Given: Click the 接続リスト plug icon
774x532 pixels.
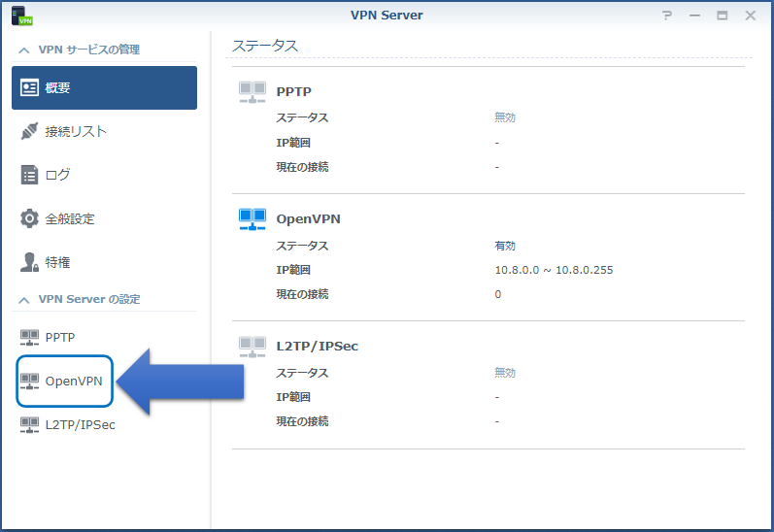Looking at the screenshot, I should click(x=29, y=131).
